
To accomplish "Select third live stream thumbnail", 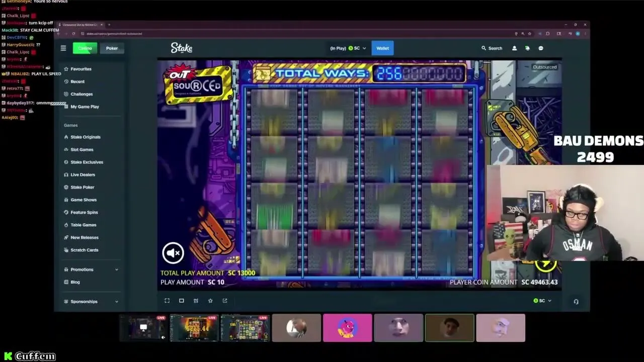I will point(245,328).
